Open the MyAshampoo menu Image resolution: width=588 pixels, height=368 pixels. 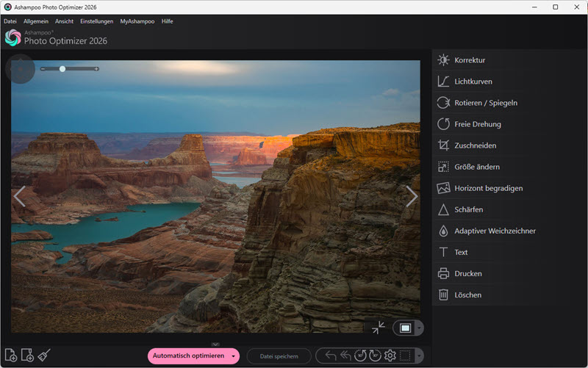137,21
